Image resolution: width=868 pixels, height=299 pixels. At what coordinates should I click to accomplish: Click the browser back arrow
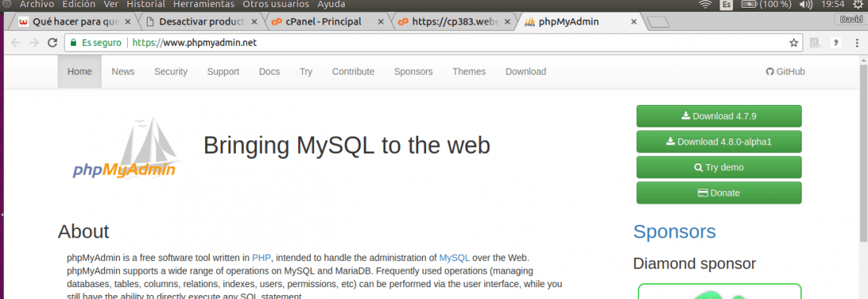tap(16, 43)
